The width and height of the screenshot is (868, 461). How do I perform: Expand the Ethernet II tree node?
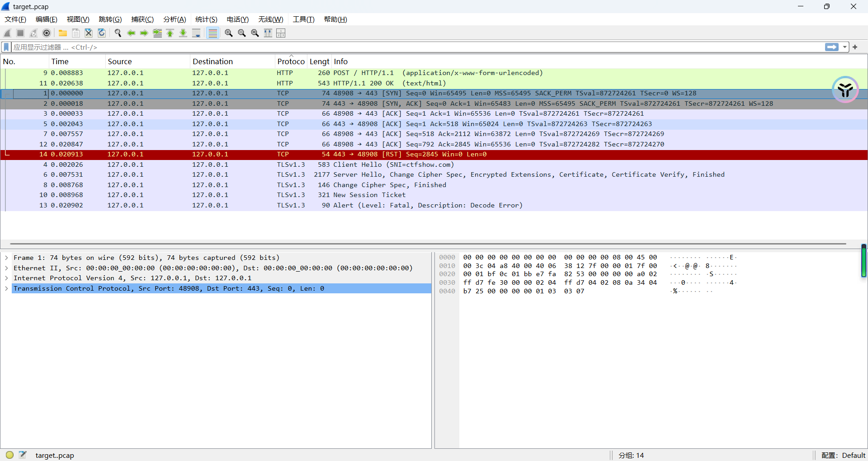click(x=6, y=268)
